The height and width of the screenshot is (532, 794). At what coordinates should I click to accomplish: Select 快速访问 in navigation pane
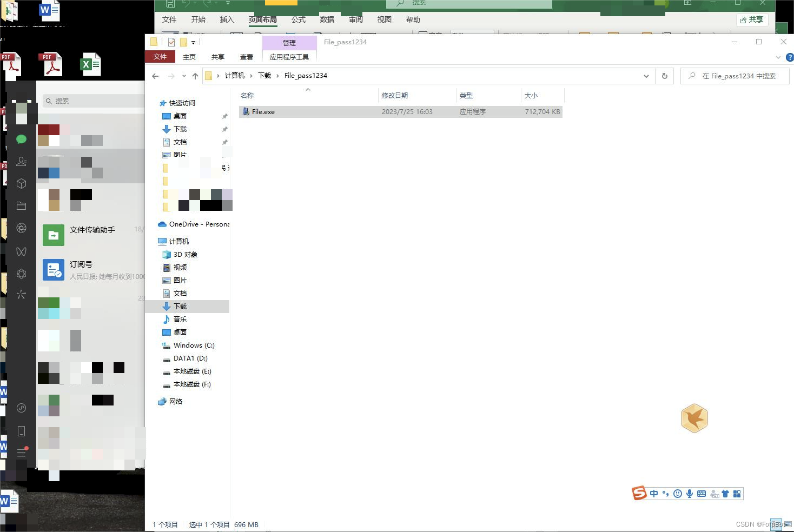pyautogui.click(x=182, y=103)
